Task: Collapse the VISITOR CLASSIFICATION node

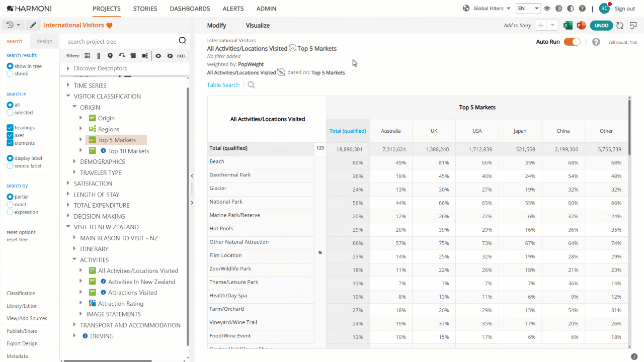Action: click(68, 96)
